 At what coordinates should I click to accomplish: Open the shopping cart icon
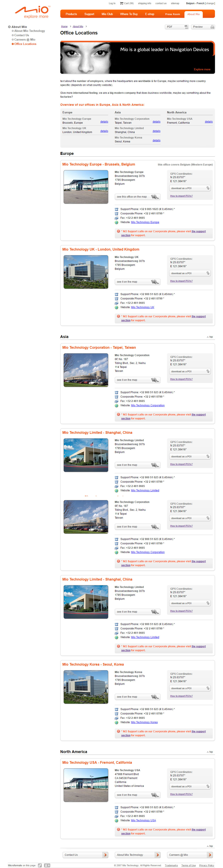point(122,3)
